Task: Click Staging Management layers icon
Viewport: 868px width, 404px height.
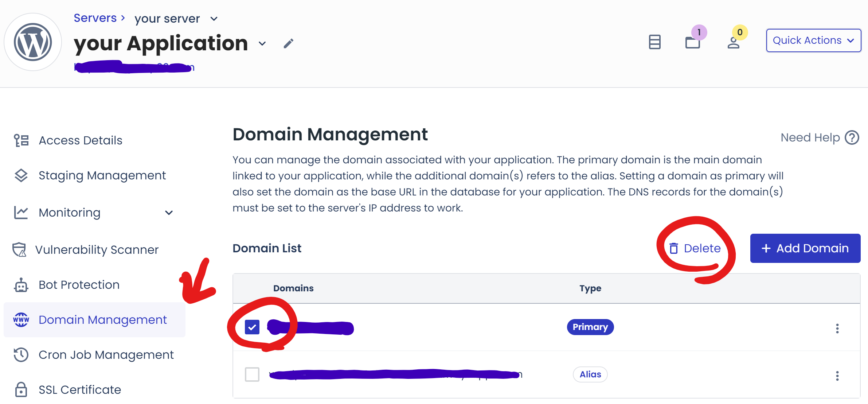Action: pos(21,175)
